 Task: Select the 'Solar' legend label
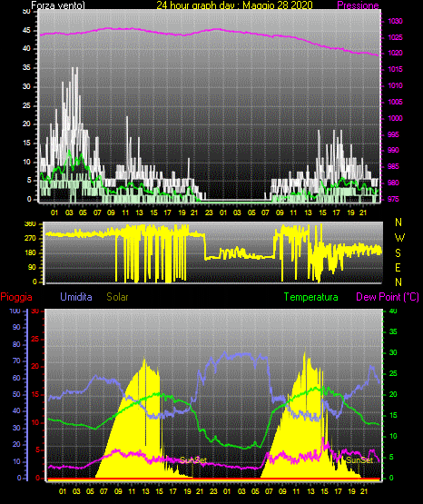(x=117, y=297)
